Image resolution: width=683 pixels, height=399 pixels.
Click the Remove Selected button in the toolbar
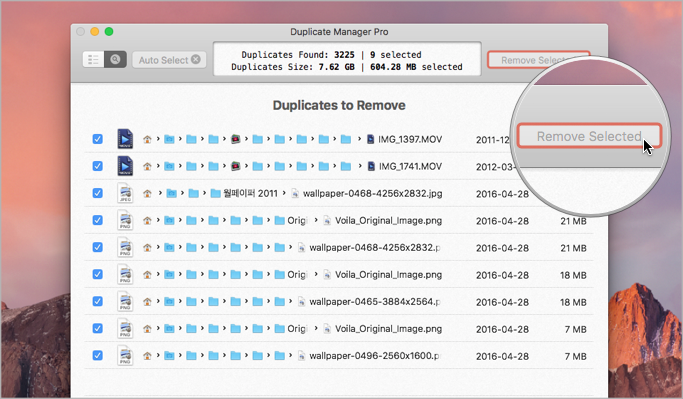[538, 60]
